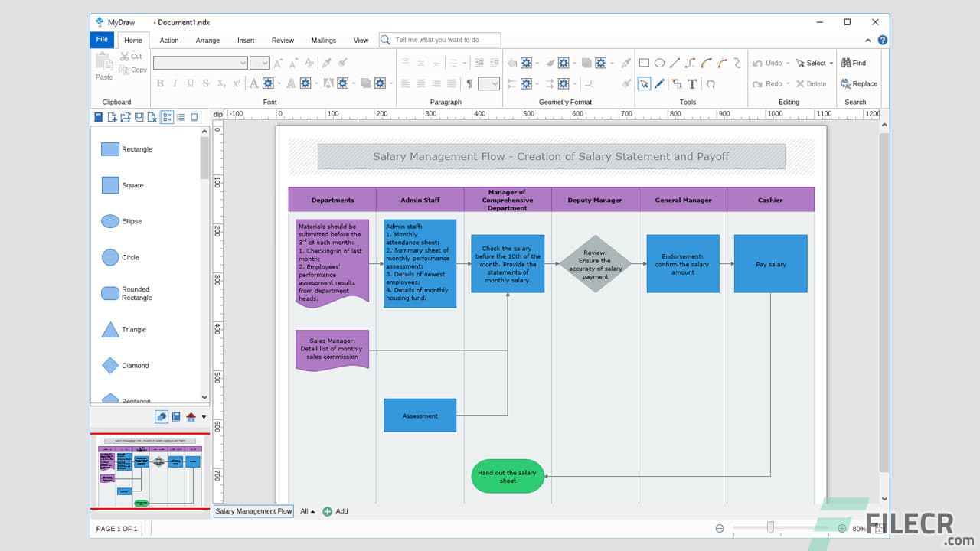Screen dimensions: 980x551
Task: Click the Replace button in Search
Action: 859,84
